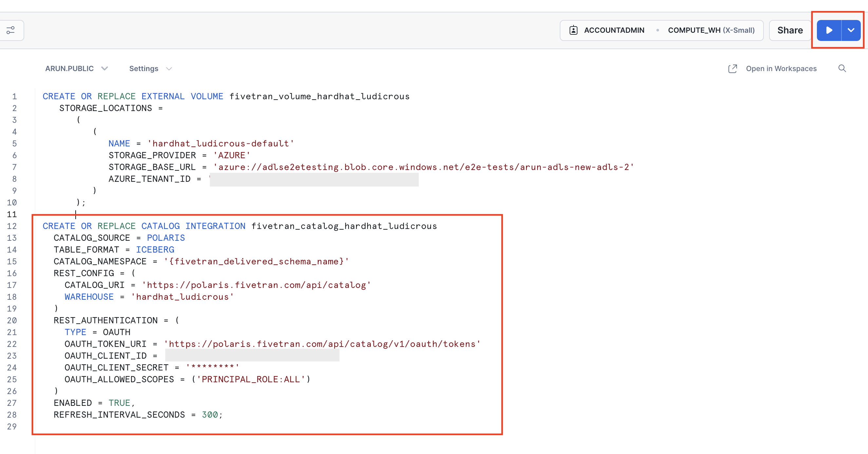Click the Open in Workspaces link
868x454 pixels.
point(781,68)
